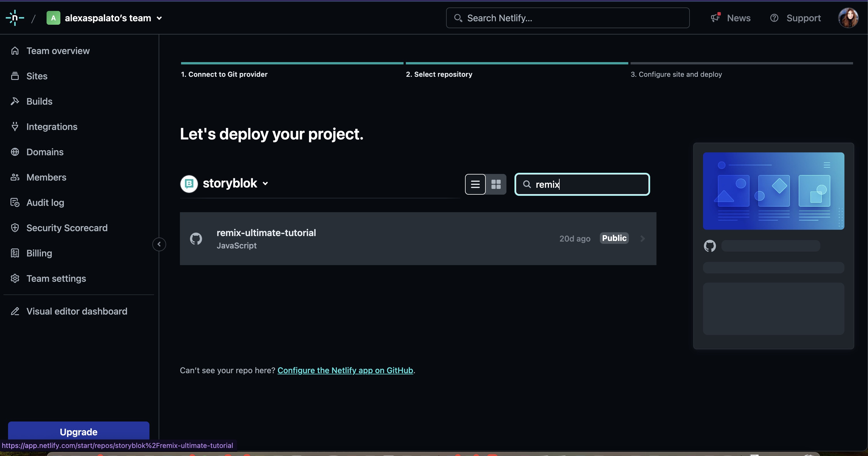Open the user profile avatar menu
This screenshot has height=456, width=868.
click(848, 18)
